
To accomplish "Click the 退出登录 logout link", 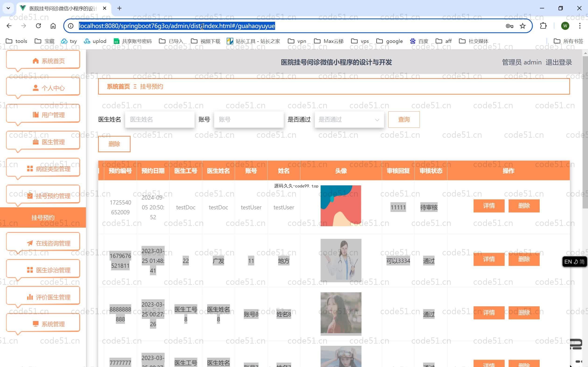I will coord(559,62).
